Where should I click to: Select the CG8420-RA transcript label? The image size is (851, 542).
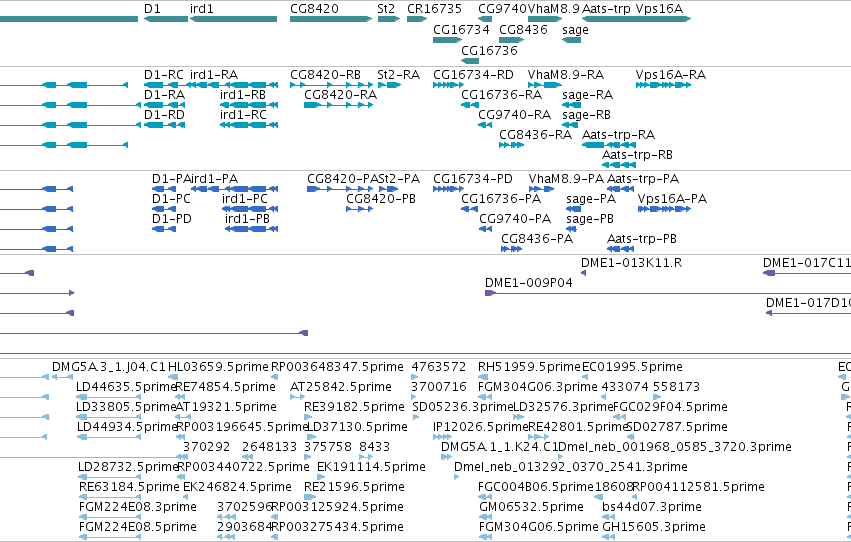340,95
